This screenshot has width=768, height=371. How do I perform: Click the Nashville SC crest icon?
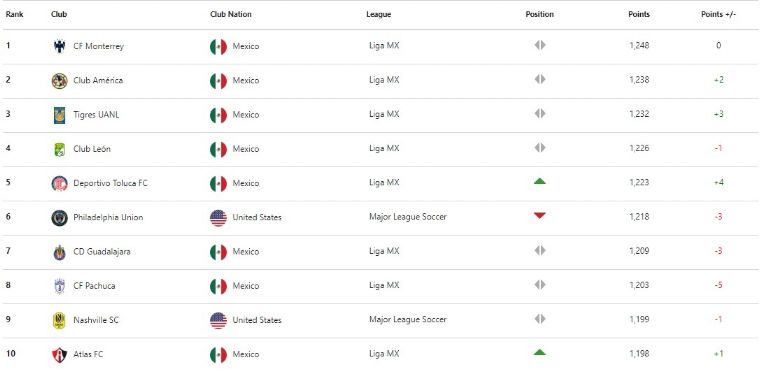tap(59, 321)
